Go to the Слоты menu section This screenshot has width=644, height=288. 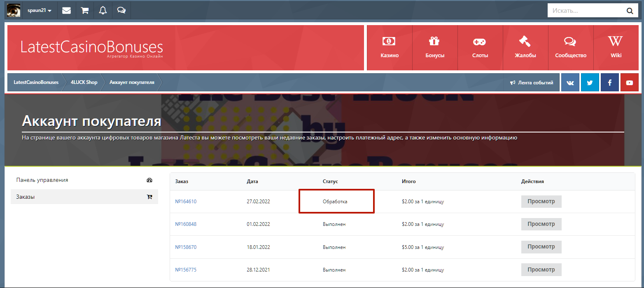[x=480, y=48]
